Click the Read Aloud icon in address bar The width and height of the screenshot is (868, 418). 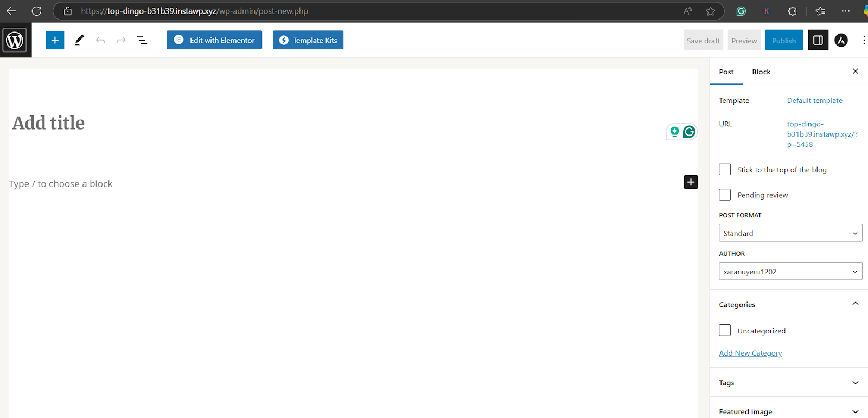tap(688, 11)
